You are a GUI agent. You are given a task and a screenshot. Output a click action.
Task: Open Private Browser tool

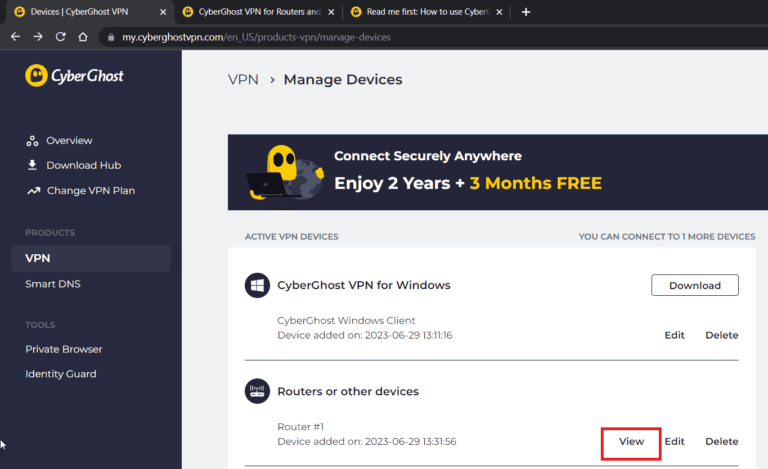(63, 349)
